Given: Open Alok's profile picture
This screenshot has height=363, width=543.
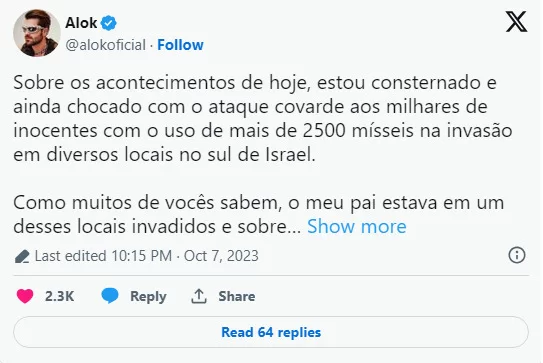Looking at the screenshot, I should tap(37, 33).
